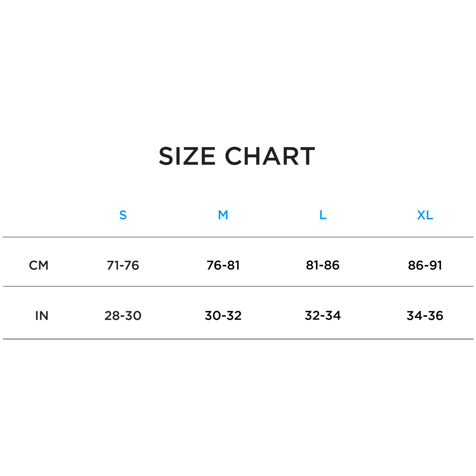Viewport: 476px width, 476px height.
Task: Click the divider line between CM and IN rows
Action: pos(238,286)
